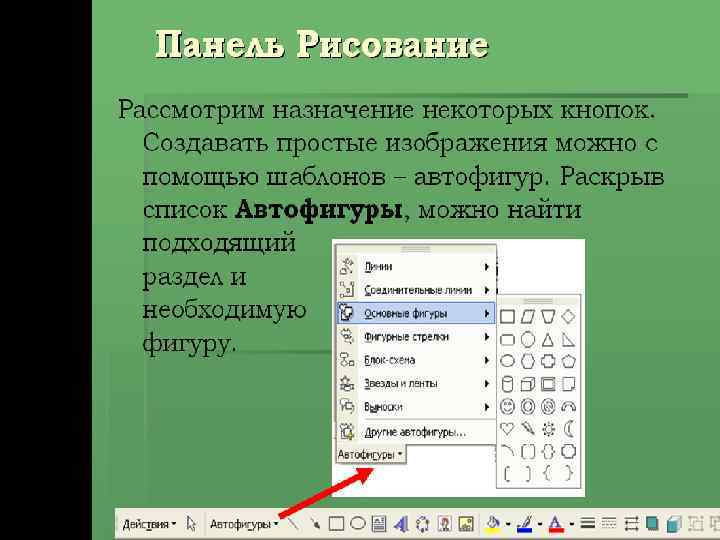Open the font color dropdown arrow
Viewport: 720px width, 540px height.
571,524
